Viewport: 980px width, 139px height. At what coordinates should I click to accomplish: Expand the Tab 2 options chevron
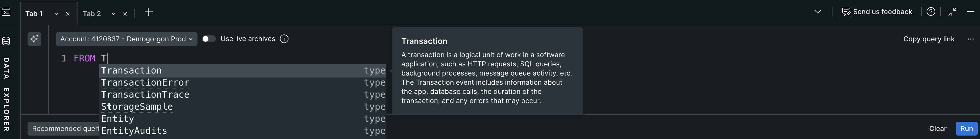tap(113, 14)
